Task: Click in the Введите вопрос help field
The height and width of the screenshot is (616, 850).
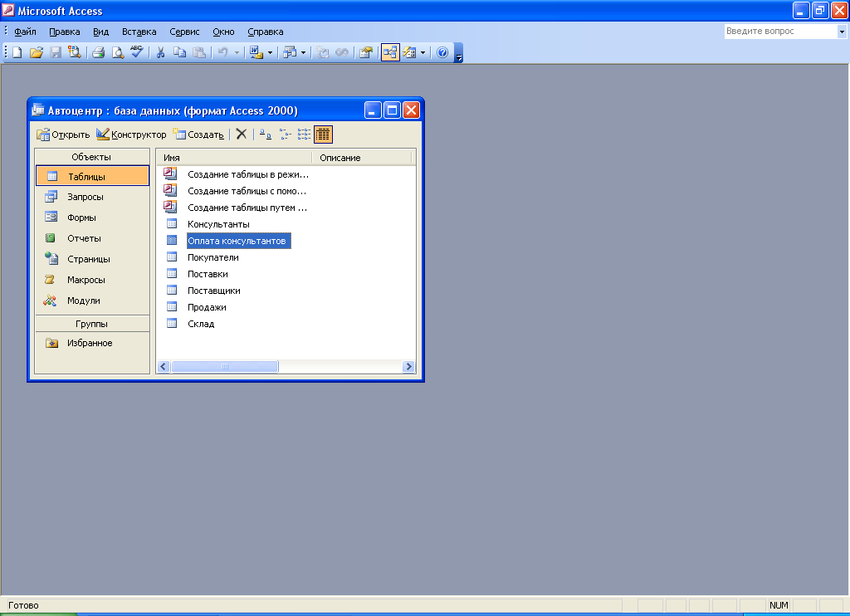Action: tap(780, 32)
